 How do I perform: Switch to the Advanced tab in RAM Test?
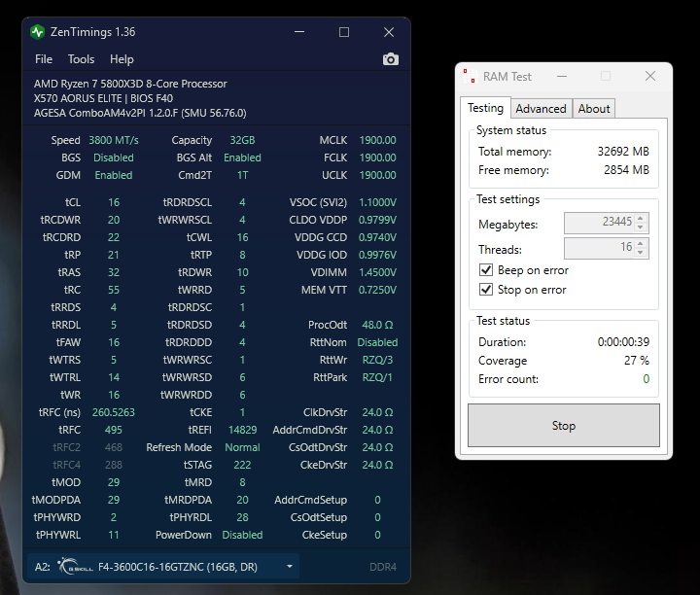[x=542, y=109]
